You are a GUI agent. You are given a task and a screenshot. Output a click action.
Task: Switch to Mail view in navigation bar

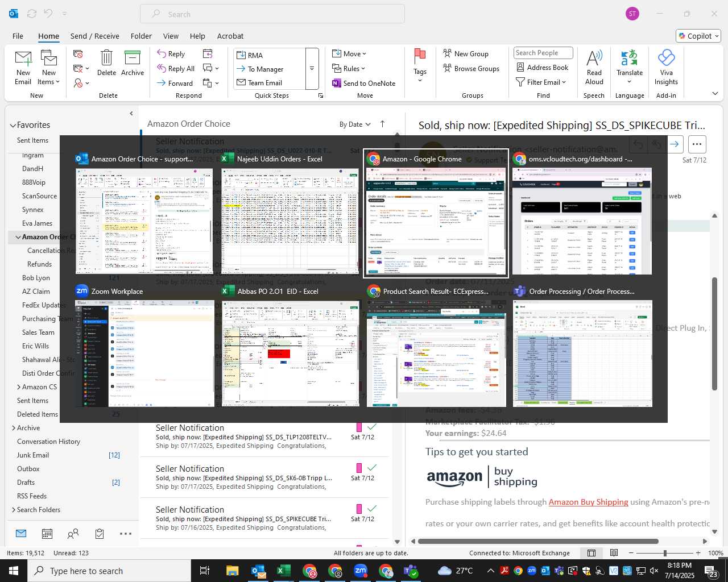coord(21,533)
